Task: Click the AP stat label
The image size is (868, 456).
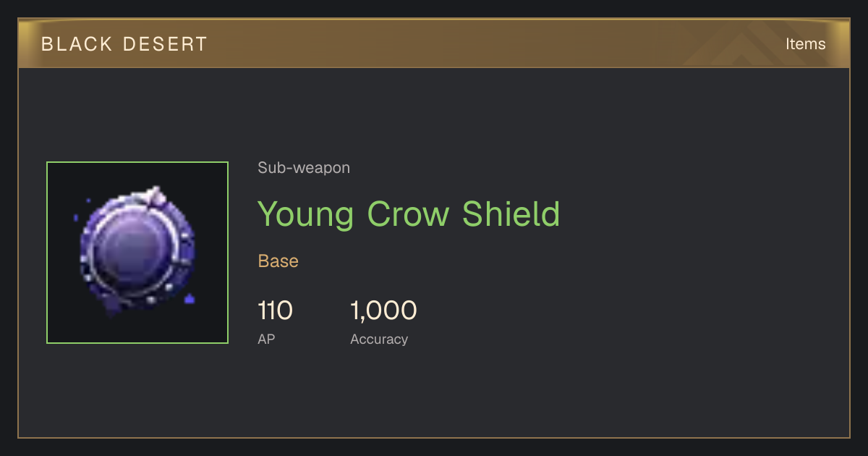Action: (266, 339)
